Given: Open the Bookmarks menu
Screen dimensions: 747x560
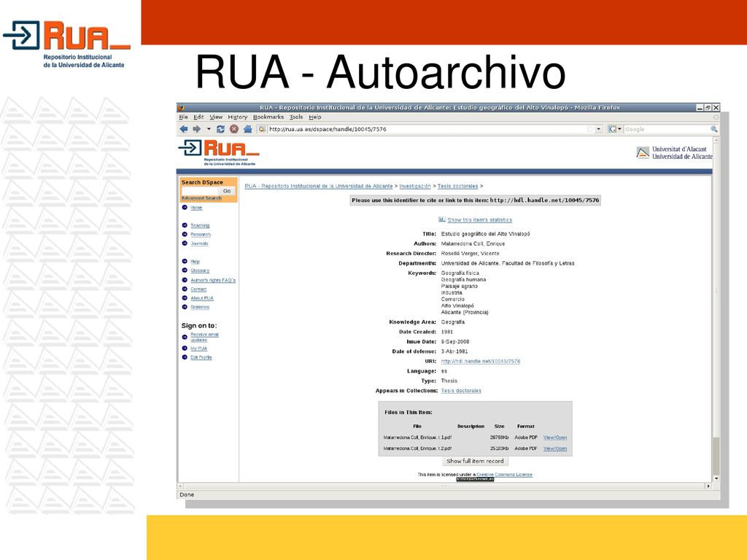Looking at the screenshot, I should pos(268,117).
